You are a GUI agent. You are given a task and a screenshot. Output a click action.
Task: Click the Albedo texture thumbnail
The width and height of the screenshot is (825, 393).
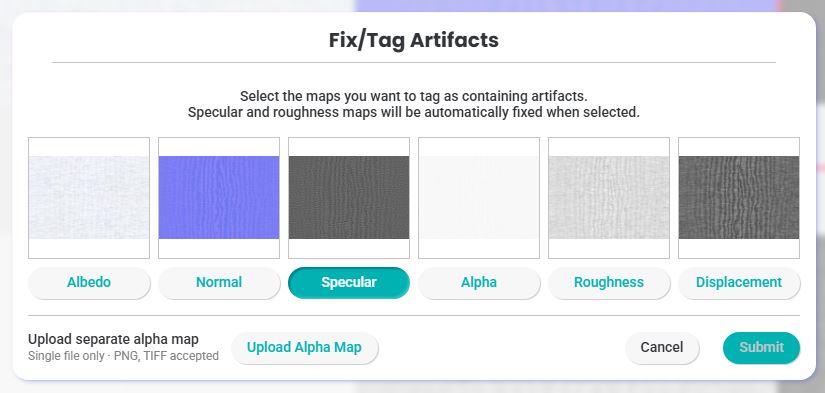click(89, 198)
